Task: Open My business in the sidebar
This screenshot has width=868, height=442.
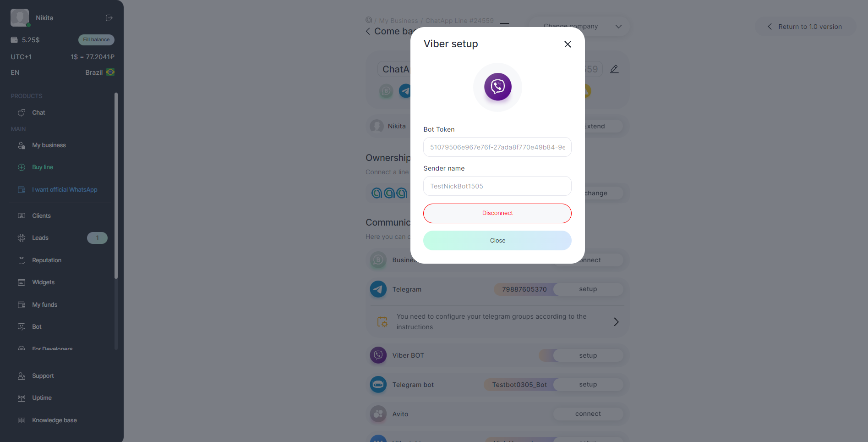Action: tap(49, 145)
